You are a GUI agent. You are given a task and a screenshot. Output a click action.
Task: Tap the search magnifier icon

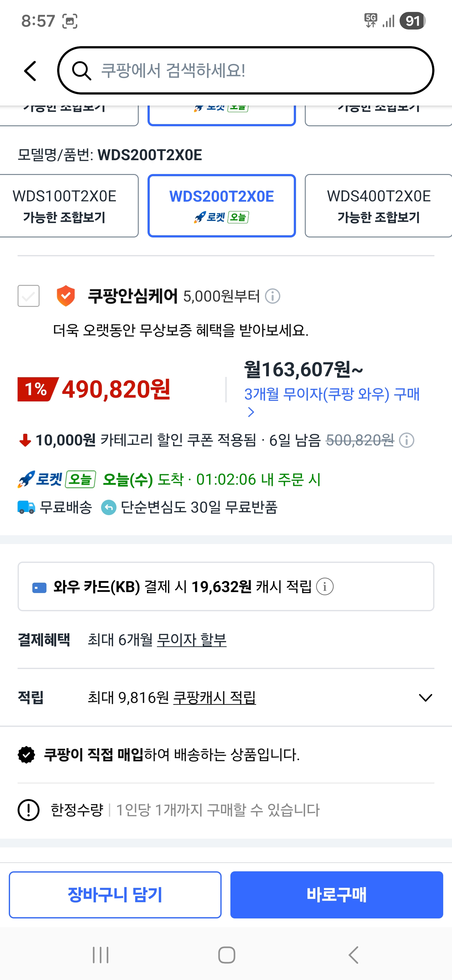point(82,71)
